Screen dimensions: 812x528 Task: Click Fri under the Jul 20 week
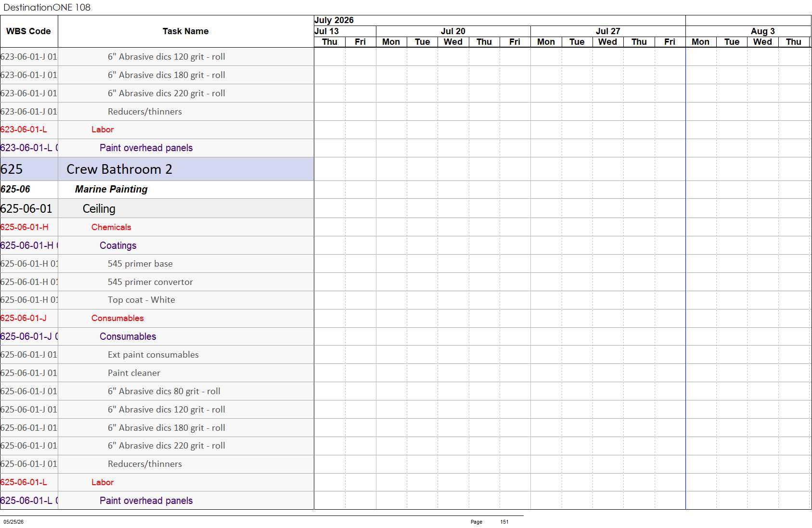tap(515, 42)
